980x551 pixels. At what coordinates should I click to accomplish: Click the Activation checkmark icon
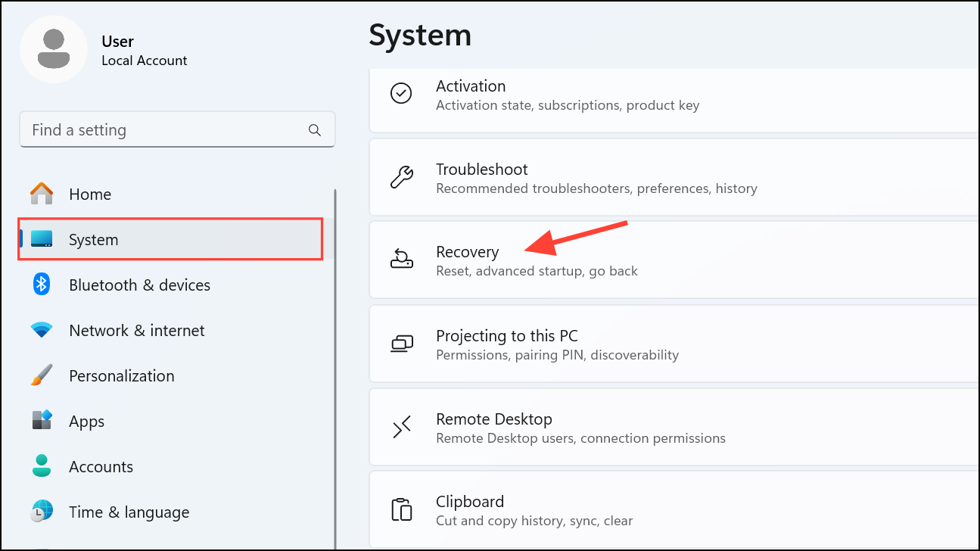click(x=400, y=94)
